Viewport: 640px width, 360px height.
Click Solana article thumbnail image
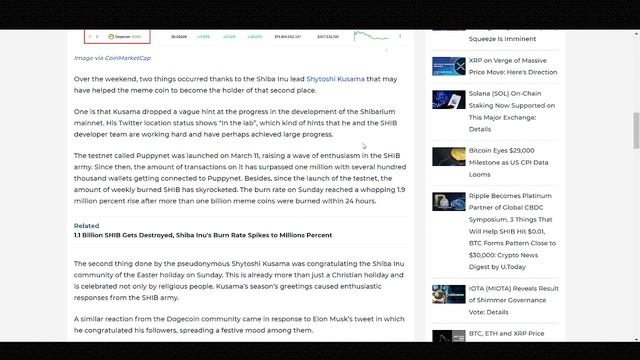(x=449, y=100)
